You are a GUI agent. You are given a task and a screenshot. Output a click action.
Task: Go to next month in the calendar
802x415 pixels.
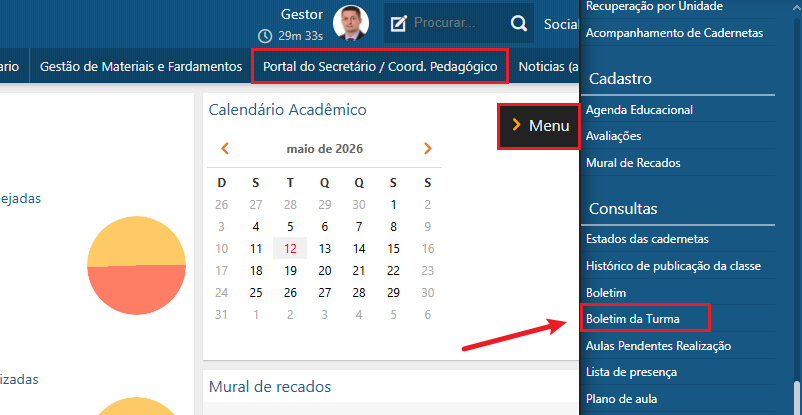click(428, 149)
